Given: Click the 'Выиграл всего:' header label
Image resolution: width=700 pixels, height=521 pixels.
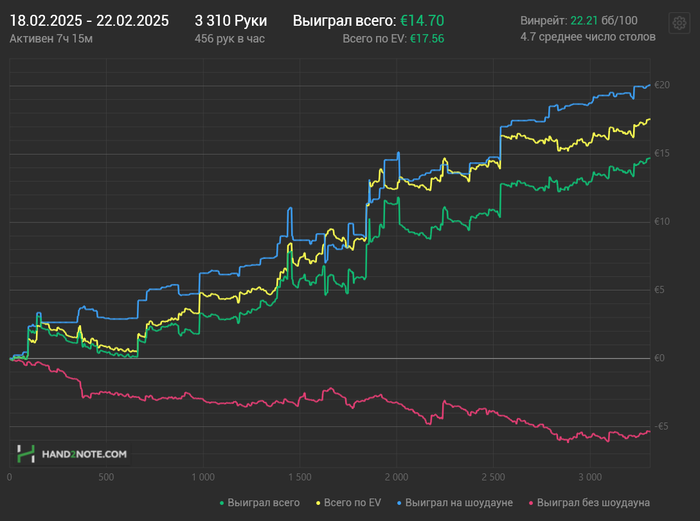Looking at the screenshot, I should click(x=344, y=21).
